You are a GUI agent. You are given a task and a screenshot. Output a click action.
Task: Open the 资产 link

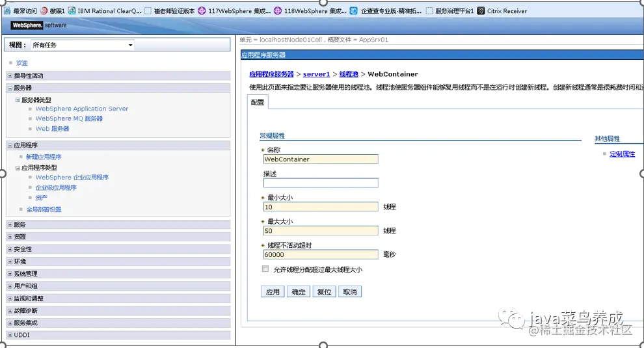click(41, 198)
